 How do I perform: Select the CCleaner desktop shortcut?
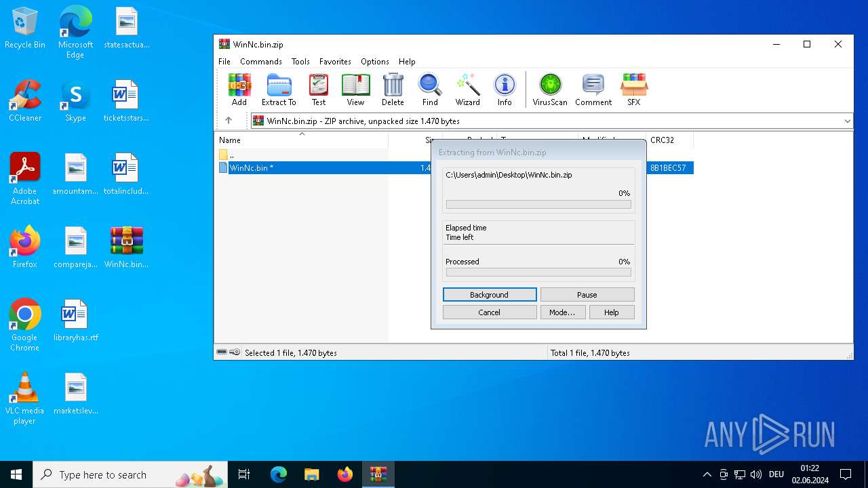25,101
